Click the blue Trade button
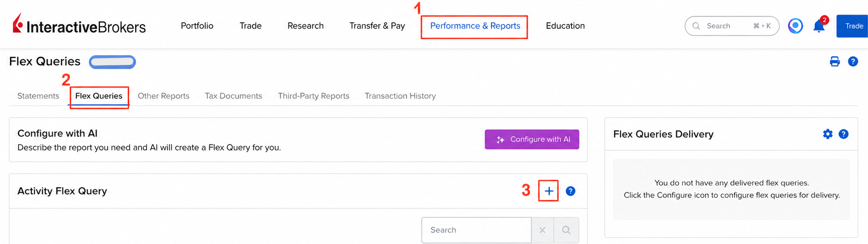 [x=853, y=26]
